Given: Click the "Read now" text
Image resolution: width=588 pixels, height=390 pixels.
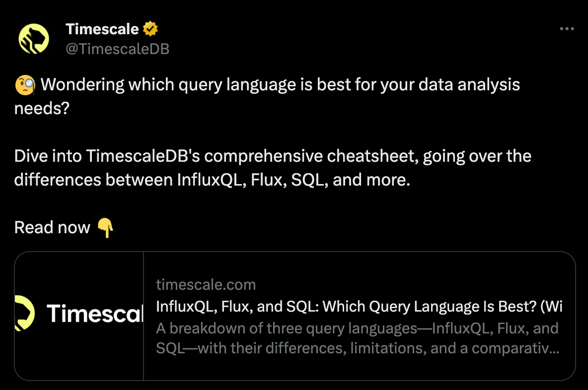Looking at the screenshot, I should point(52,228).
